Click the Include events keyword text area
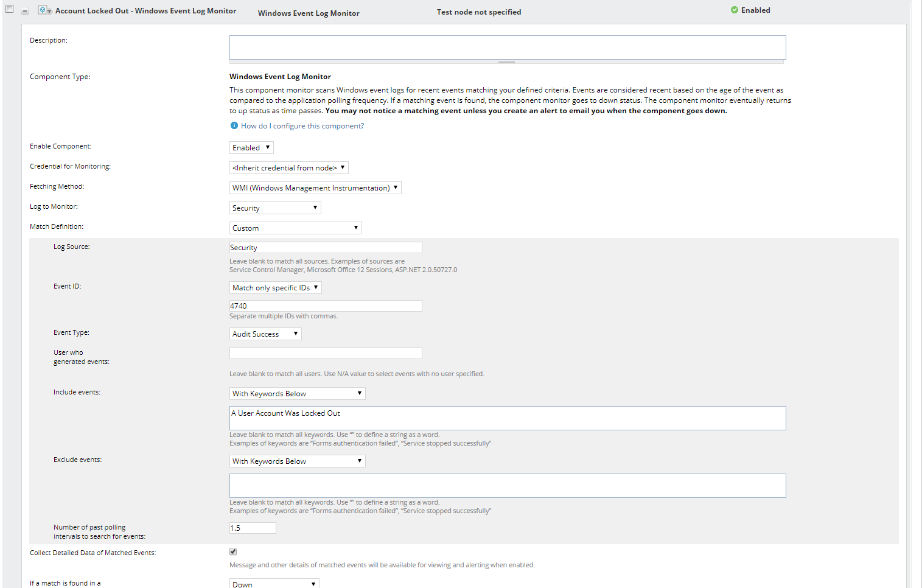Image resolution: width=922 pixels, height=588 pixels. [508, 418]
